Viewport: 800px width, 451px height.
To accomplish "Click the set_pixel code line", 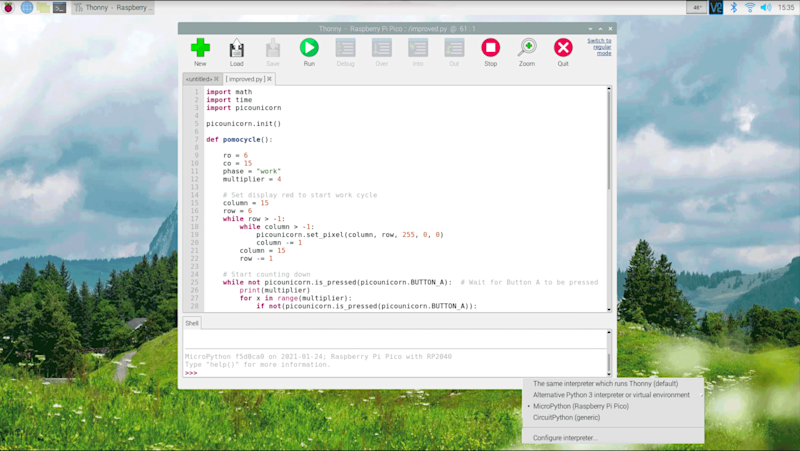I will coord(350,235).
